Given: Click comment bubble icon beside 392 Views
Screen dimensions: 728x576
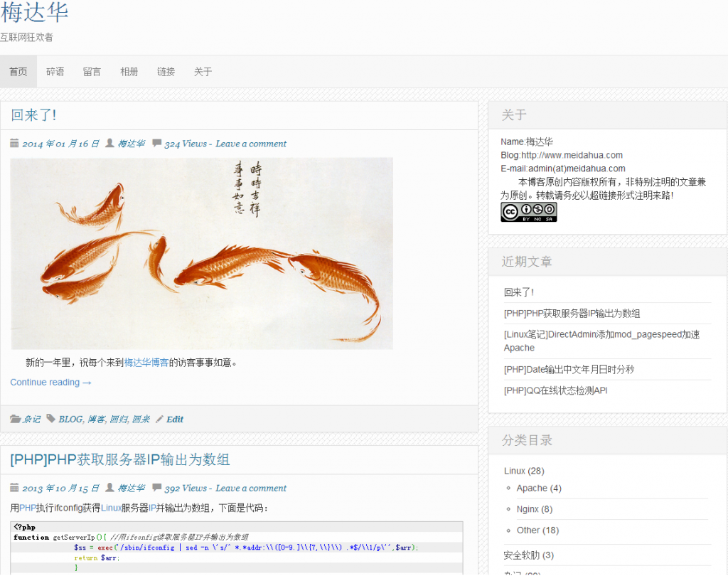Looking at the screenshot, I should pyautogui.click(x=157, y=488).
